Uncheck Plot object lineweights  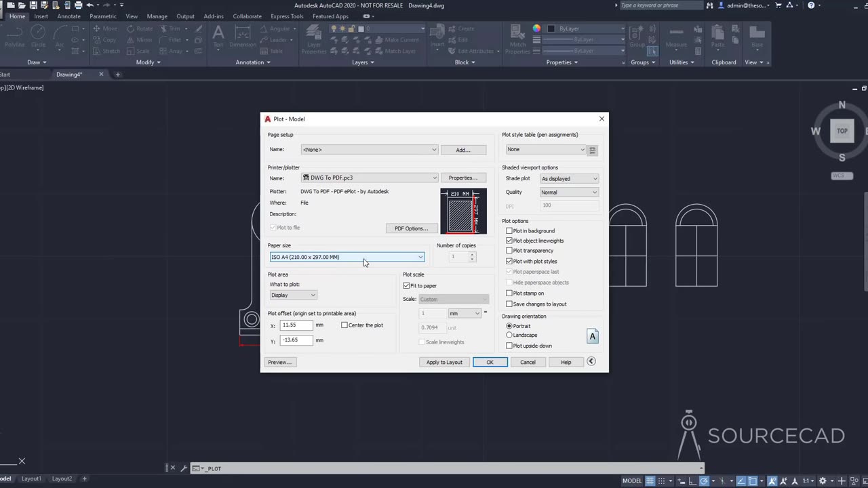[x=509, y=241]
